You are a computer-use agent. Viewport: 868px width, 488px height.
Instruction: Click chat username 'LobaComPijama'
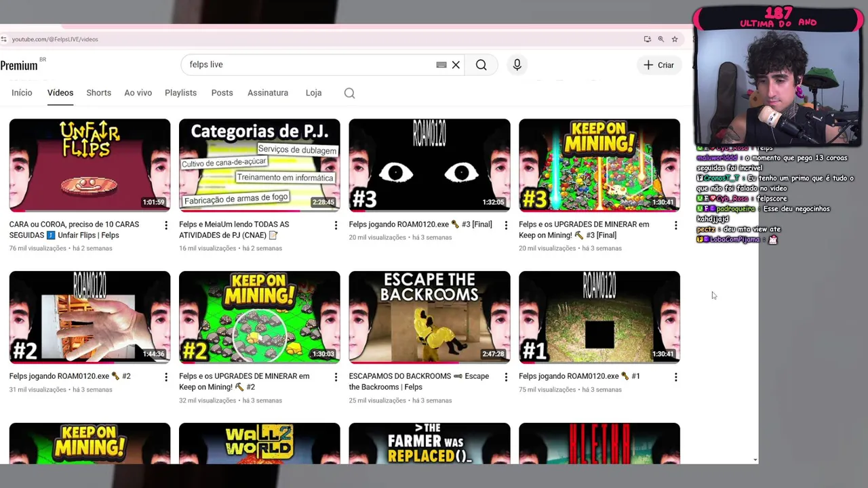click(x=735, y=239)
